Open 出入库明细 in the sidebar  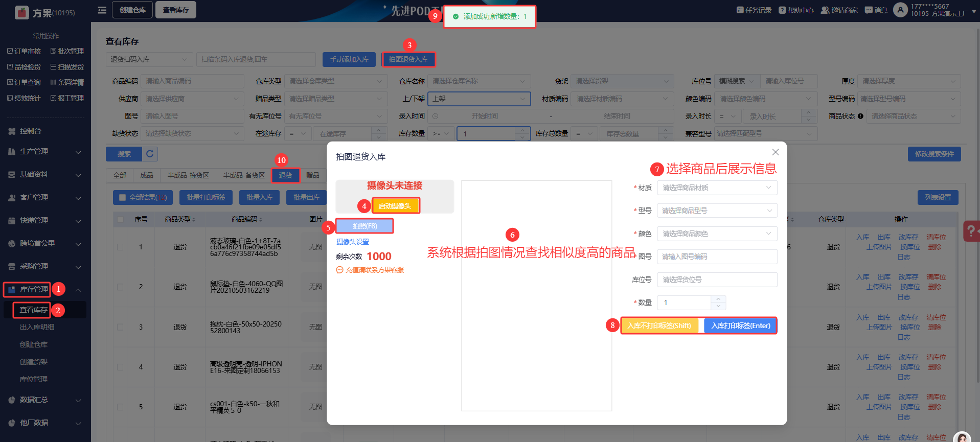tap(37, 327)
